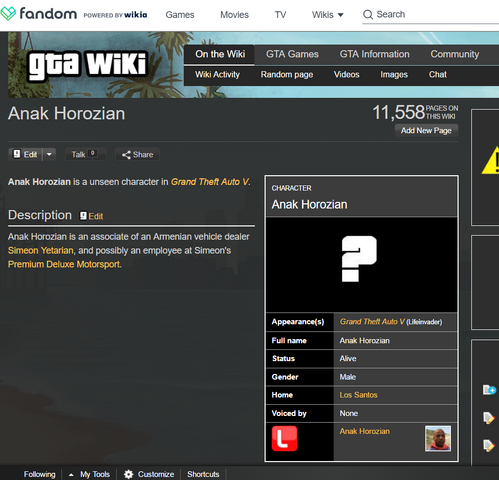Click the yellow warning triangle icon
This screenshot has height=480, width=499.
pyautogui.click(x=491, y=161)
